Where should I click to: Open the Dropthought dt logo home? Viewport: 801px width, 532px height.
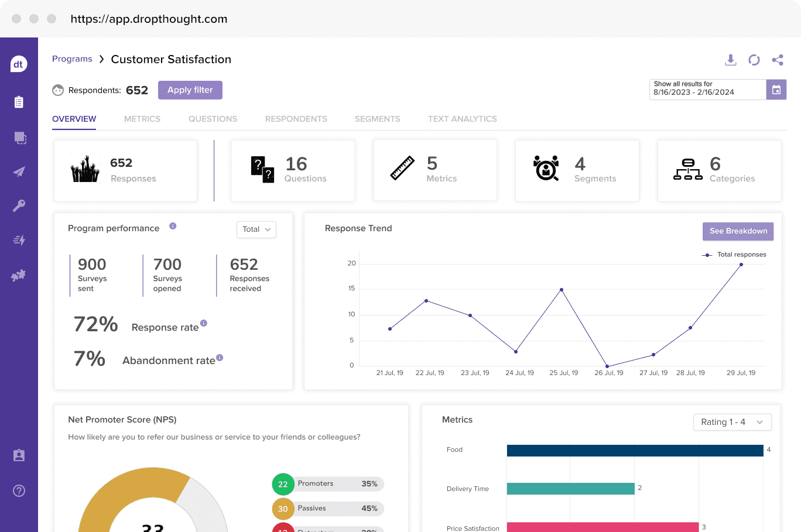point(19,64)
